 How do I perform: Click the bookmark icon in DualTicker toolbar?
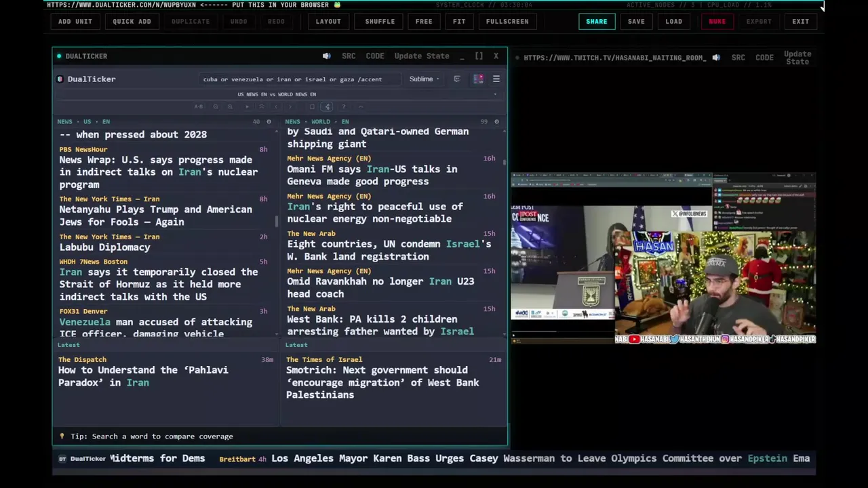pyautogui.click(x=312, y=106)
